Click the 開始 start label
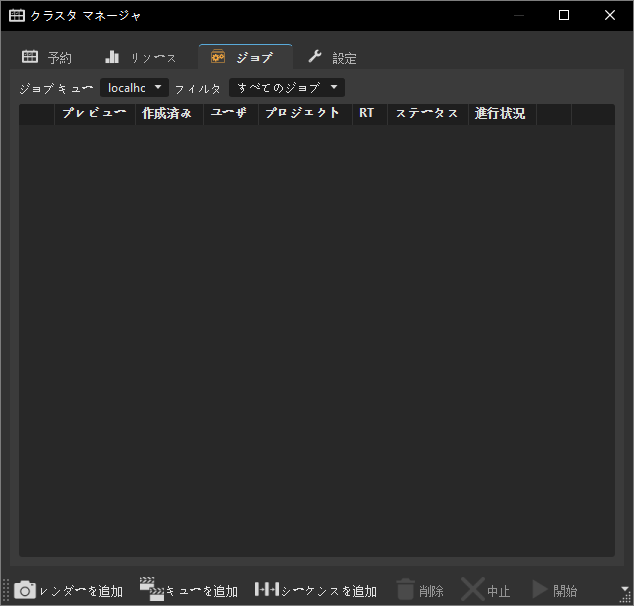This screenshot has width=634, height=606. tap(565, 591)
